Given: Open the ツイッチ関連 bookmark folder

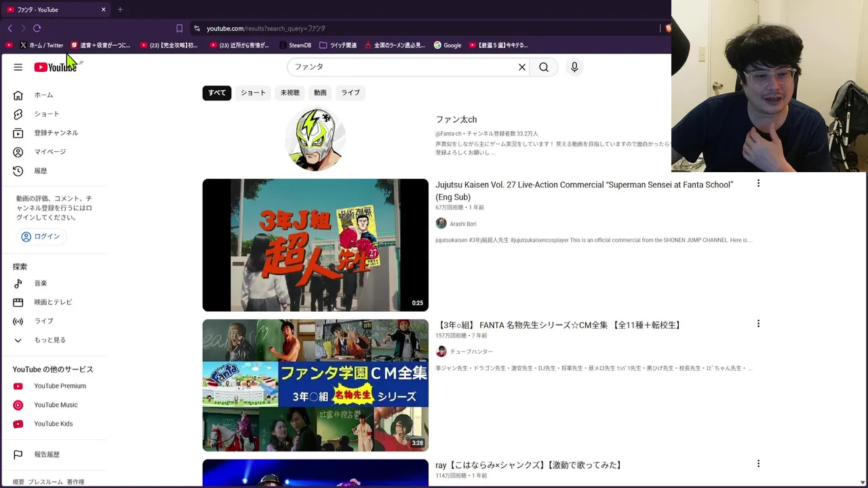Looking at the screenshot, I should (338, 45).
